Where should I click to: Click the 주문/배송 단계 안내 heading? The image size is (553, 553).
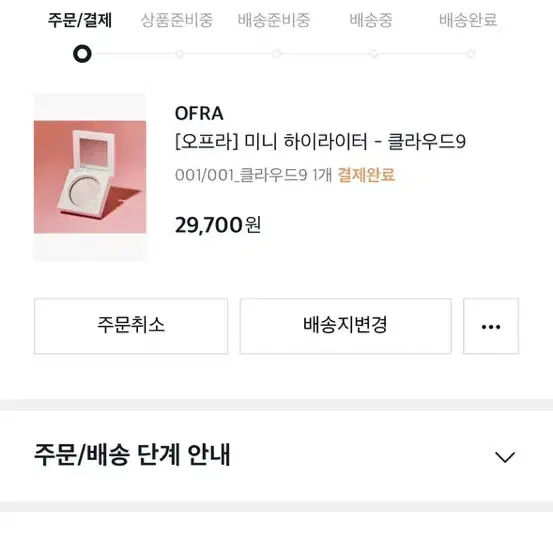pos(132,455)
